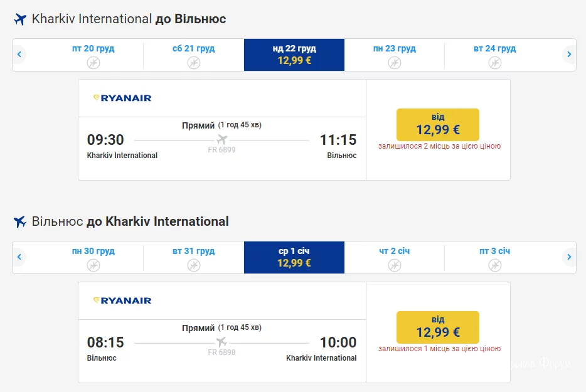This screenshot has width=586, height=392.
Task: Select the ср 1 січ return date tab
Action: (294, 257)
